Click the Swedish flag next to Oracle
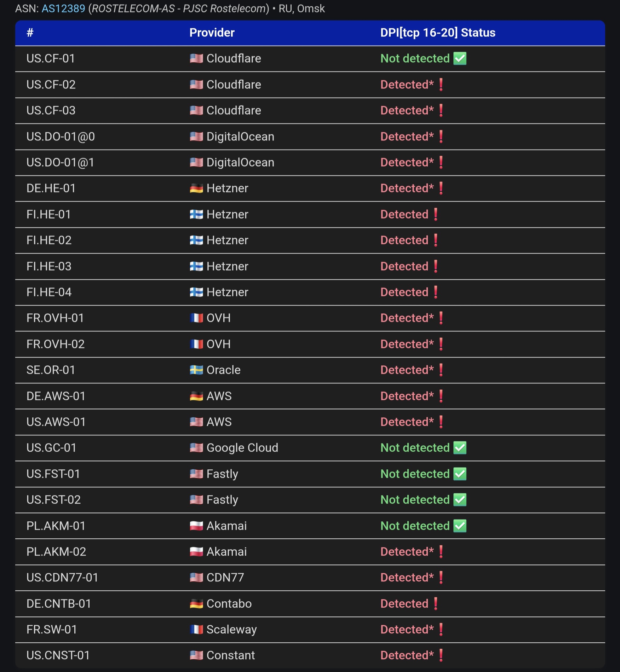 pyautogui.click(x=196, y=370)
